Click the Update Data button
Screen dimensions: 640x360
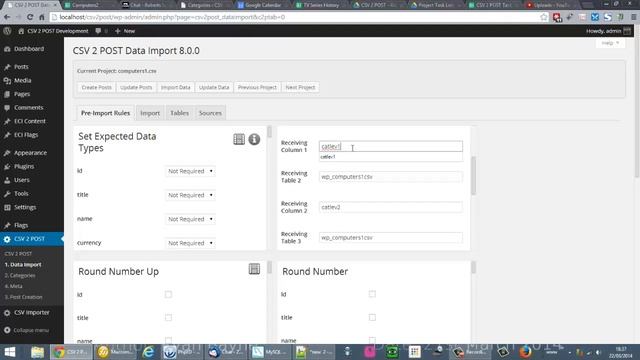214,87
